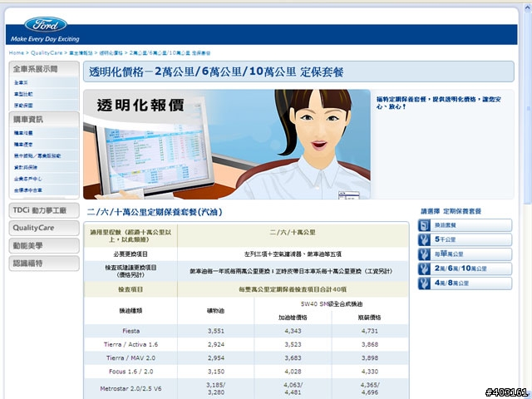Click the Fiesta price cell 3,551
This screenshot has height=399, width=532.
coord(216,331)
